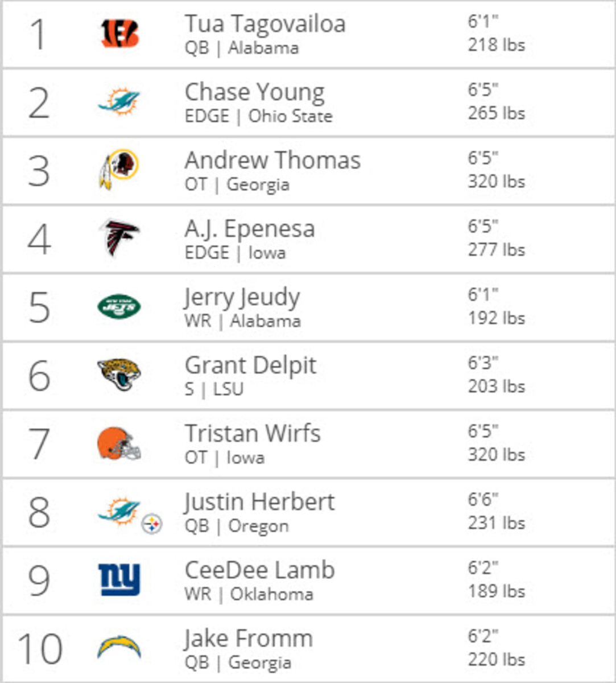616x683 pixels.
Task: Open the CeeDee Lamb name link
Action: (260, 570)
